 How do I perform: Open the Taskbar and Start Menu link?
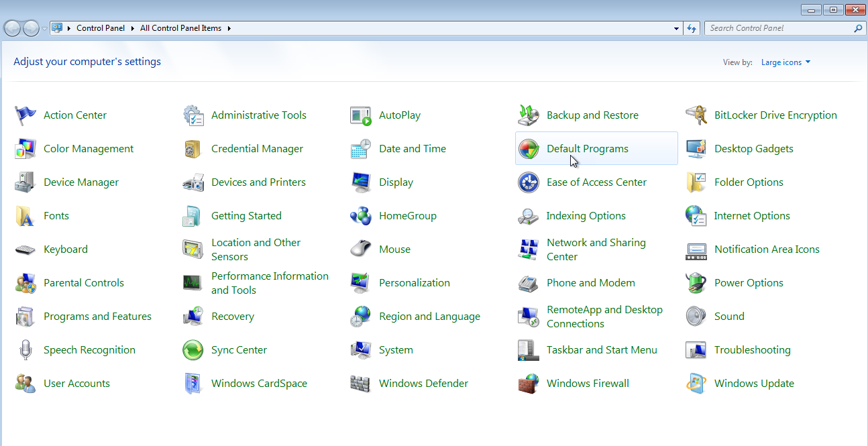(x=602, y=350)
